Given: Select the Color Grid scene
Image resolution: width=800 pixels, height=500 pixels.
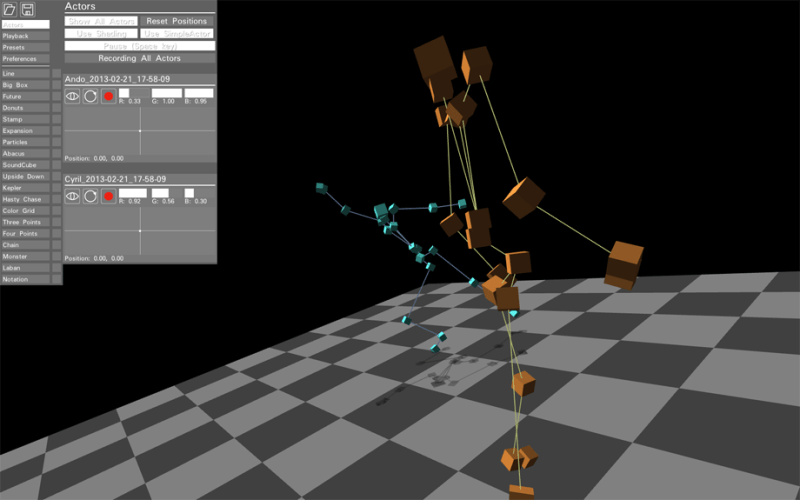Looking at the screenshot, I should coord(26,210).
